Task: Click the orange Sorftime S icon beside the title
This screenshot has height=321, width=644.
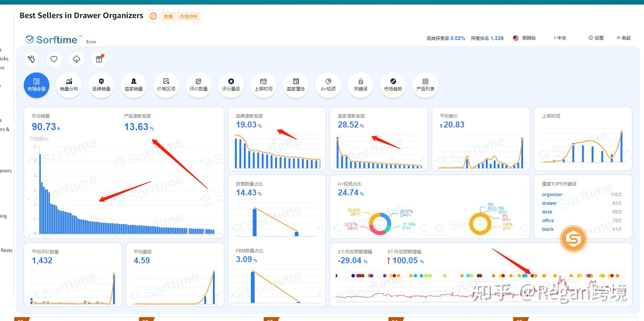Action: pos(153,16)
